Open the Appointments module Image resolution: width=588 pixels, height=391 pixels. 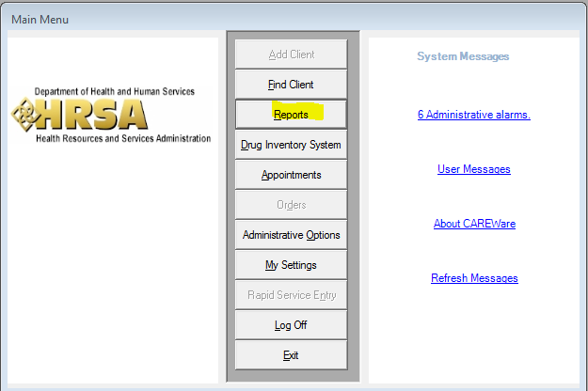pyautogui.click(x=291, y=175)
